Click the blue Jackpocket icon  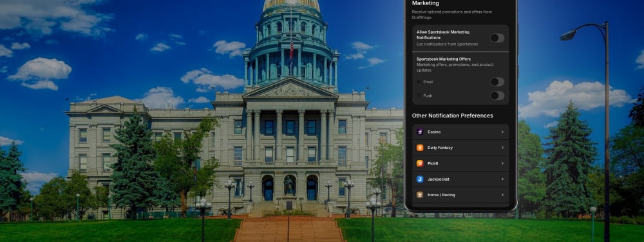(420, 179)
